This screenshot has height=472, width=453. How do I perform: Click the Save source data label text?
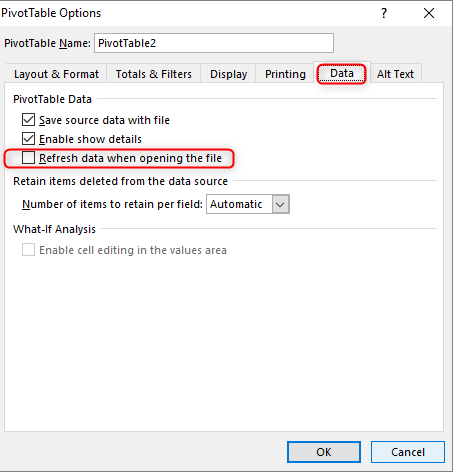(104, 120)
